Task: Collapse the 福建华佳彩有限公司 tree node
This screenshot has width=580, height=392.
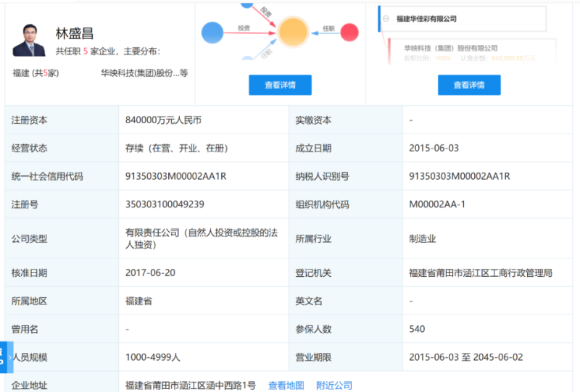Action: [386, 19]
